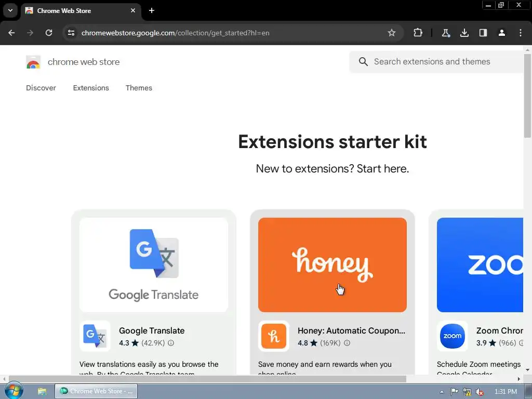Click the vertical scrollbar thumb
The image size is (532, 399).
pyautogui.click(x=527, y=96)
